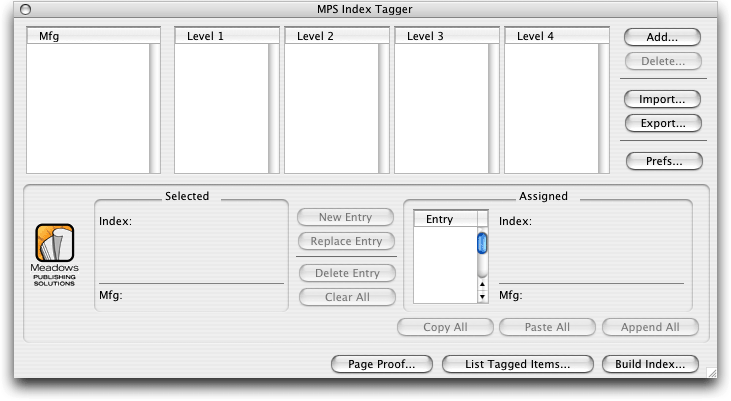
Task: Click the Level 4 list scrollbar track
Action: click(604, 108)
